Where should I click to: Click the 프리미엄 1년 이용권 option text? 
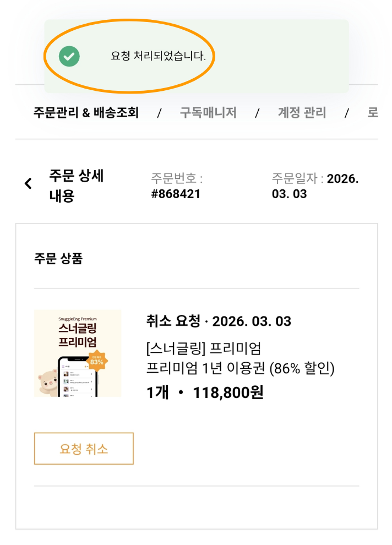pyautogui.click(x=240, y=368)
